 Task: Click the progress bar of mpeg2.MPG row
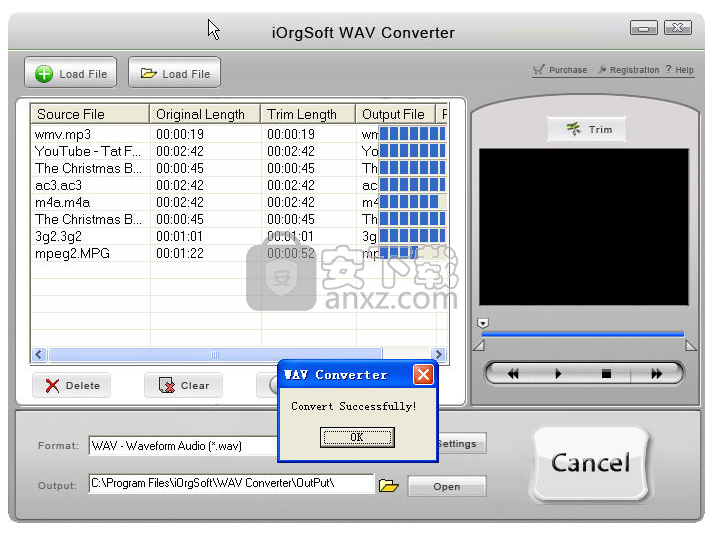(413, 252)
